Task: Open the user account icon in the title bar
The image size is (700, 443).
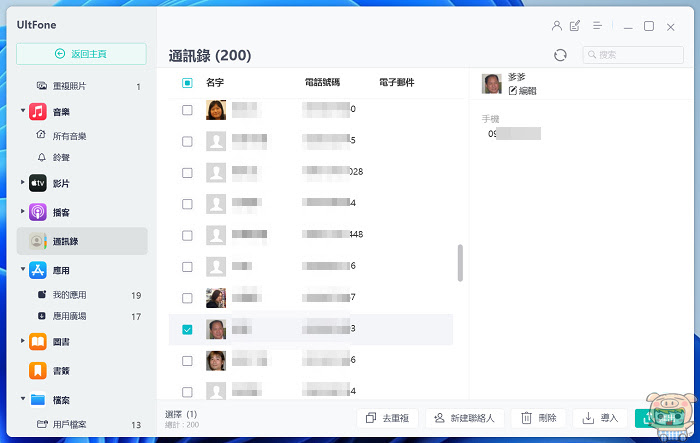Action: [556, 26]
